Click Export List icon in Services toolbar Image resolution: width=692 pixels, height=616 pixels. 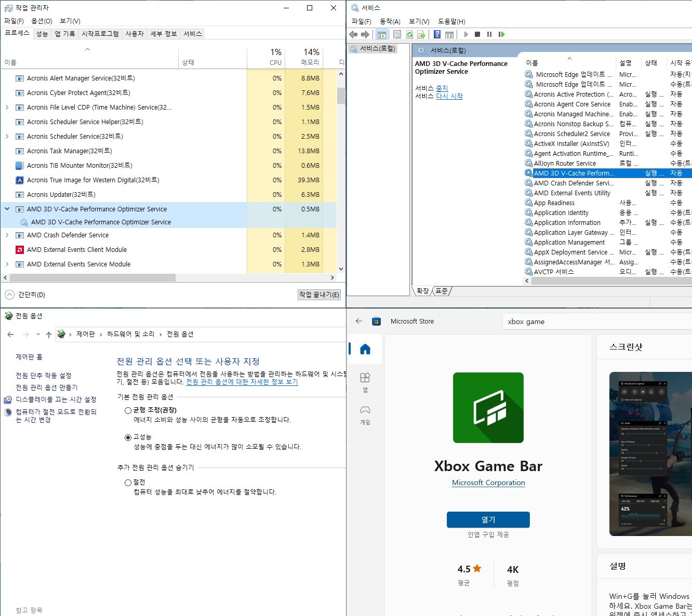coord(421,34)
